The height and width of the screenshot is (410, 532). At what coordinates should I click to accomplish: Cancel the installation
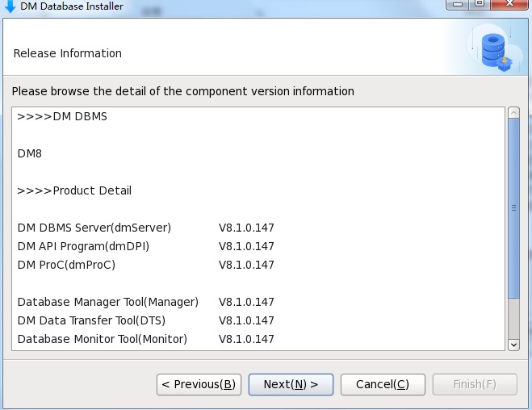pos(383,384)
